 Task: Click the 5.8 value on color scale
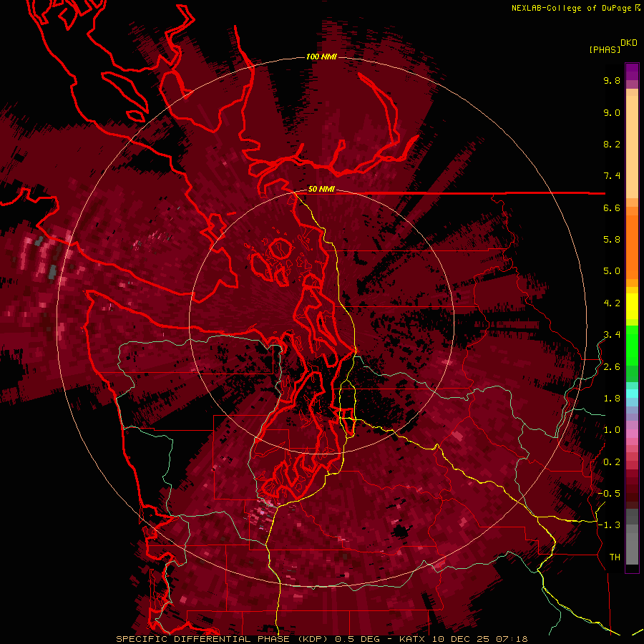point(612,240)
